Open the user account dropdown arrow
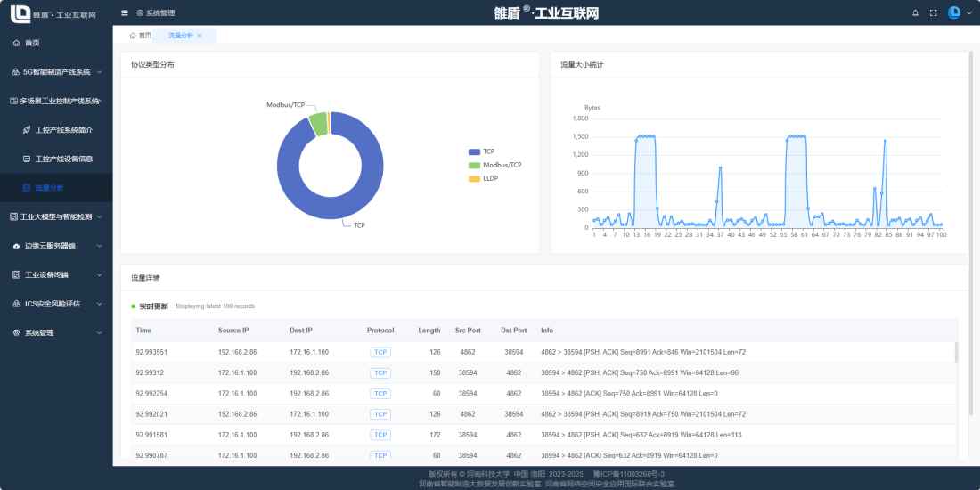The height and width of the screenshot is (490, 980). pos(968,13)
